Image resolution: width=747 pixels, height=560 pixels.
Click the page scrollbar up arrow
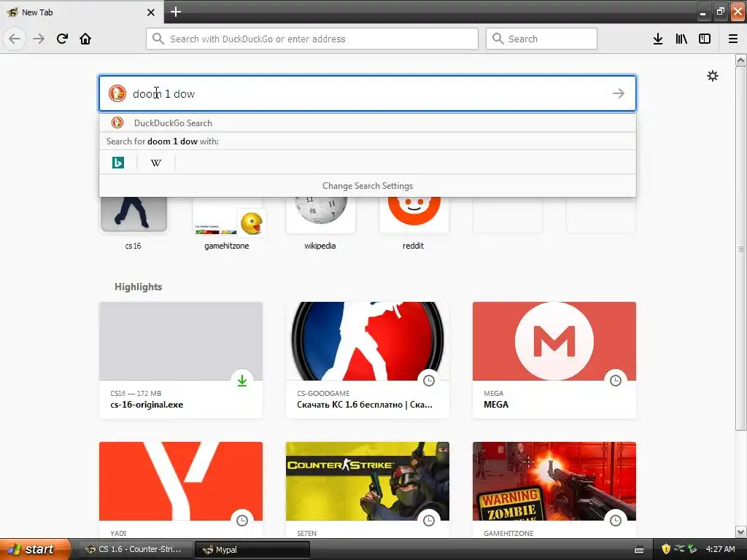740,60
